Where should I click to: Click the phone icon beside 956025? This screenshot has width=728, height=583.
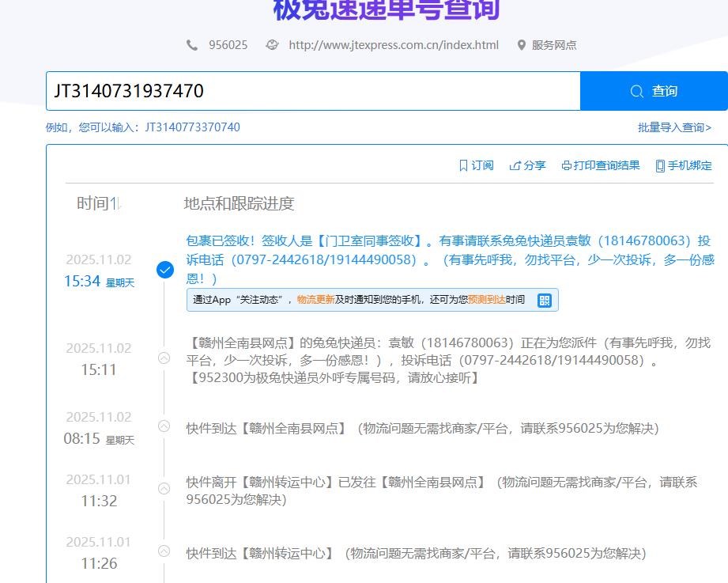(192, 45)
